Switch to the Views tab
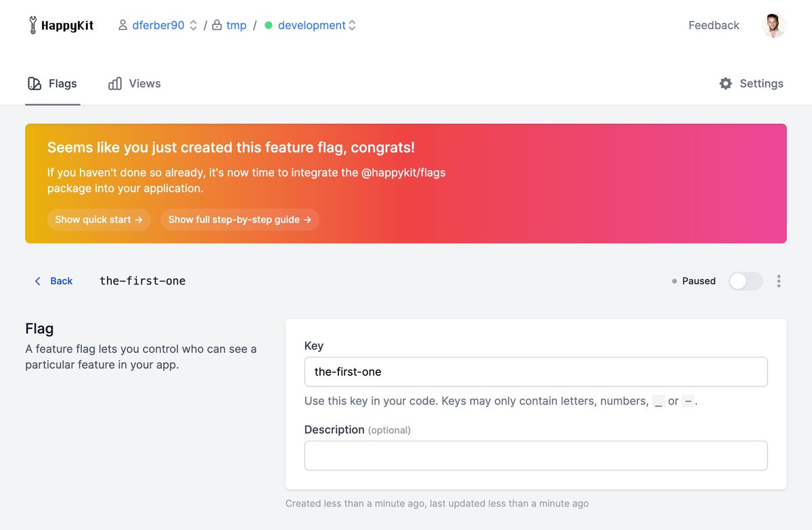Screen dimensions: 812x530 click(x=135, y=84)
